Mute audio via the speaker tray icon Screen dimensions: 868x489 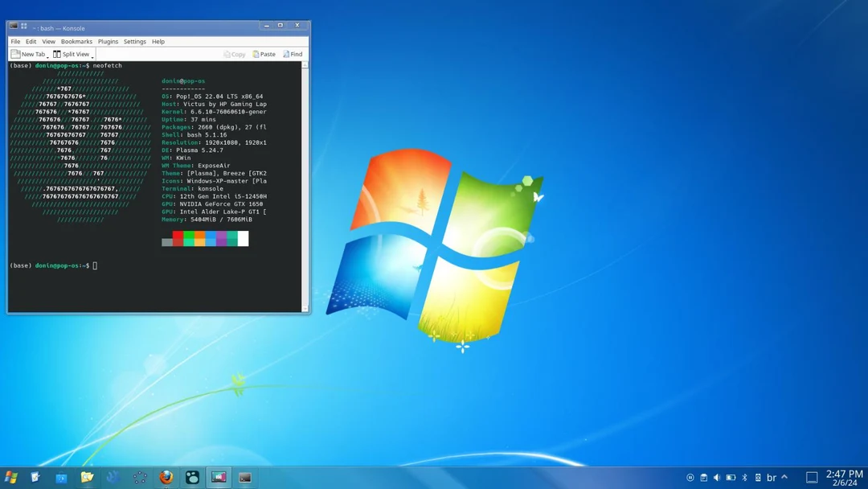tap(717, 477)
